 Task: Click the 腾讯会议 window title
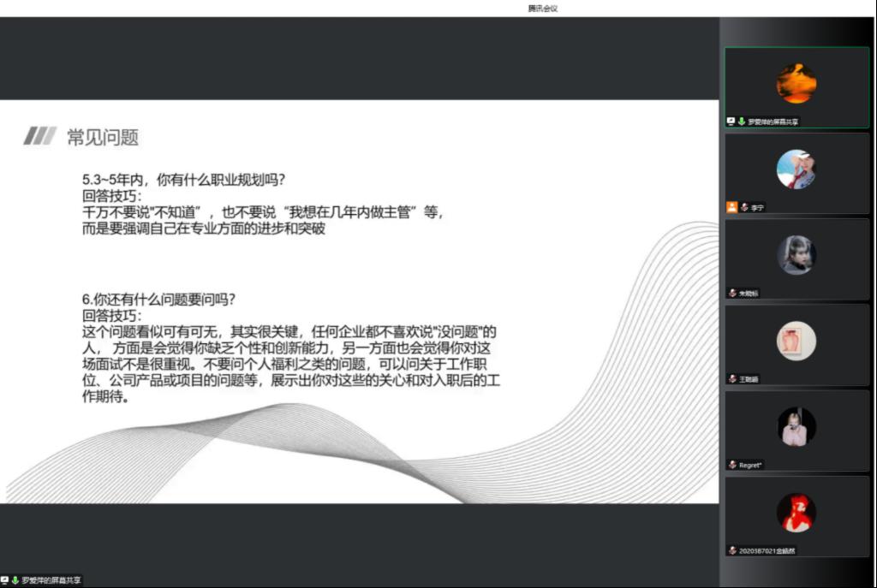tap(542, 9)
